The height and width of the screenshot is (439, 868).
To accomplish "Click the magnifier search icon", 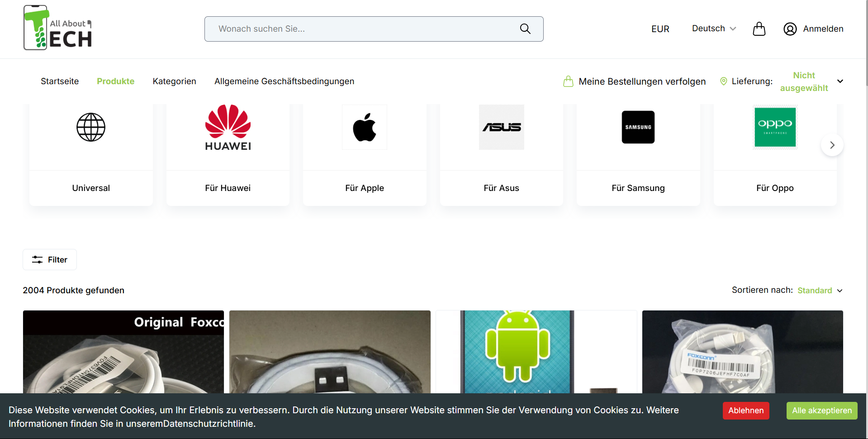I will [525, 29].
